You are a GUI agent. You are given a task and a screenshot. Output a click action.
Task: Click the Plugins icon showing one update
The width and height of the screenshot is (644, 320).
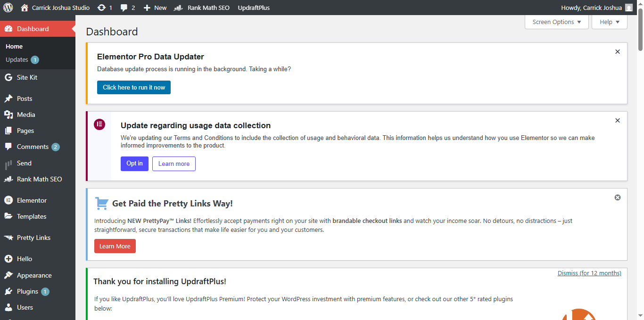pyautogui.click(x=9, y=291)
